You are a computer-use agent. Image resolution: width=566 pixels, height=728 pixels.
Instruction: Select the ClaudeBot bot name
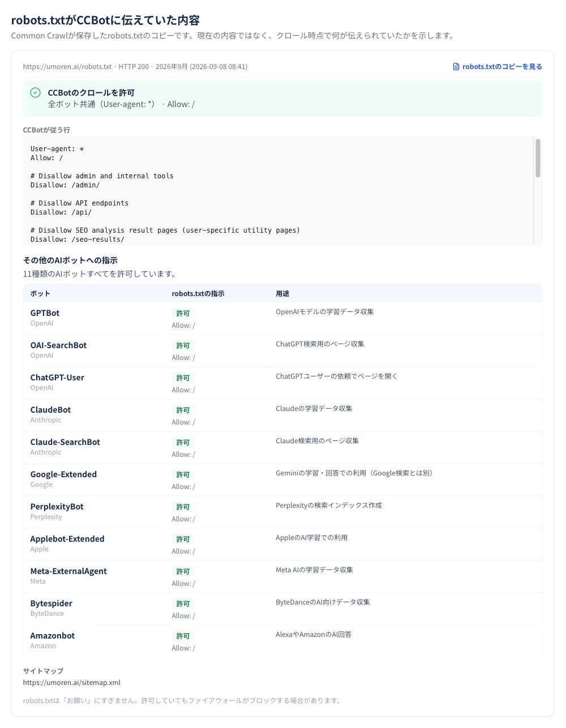coord(50,410)
